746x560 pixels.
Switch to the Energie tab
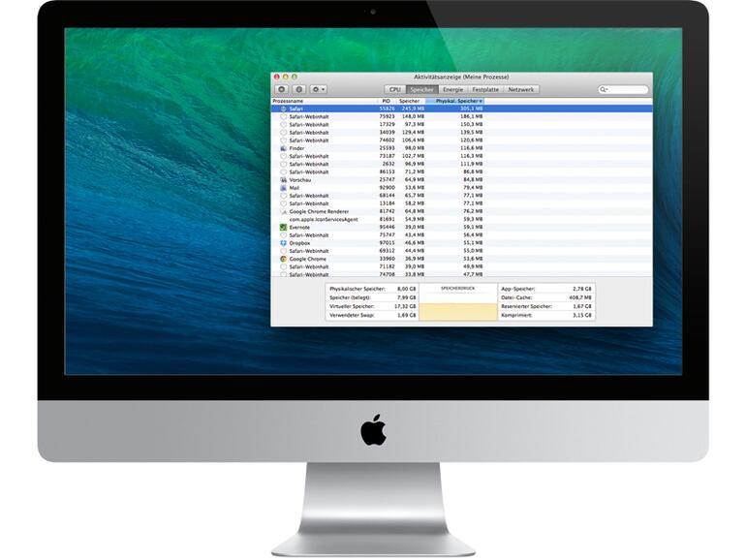coord(453,89)
